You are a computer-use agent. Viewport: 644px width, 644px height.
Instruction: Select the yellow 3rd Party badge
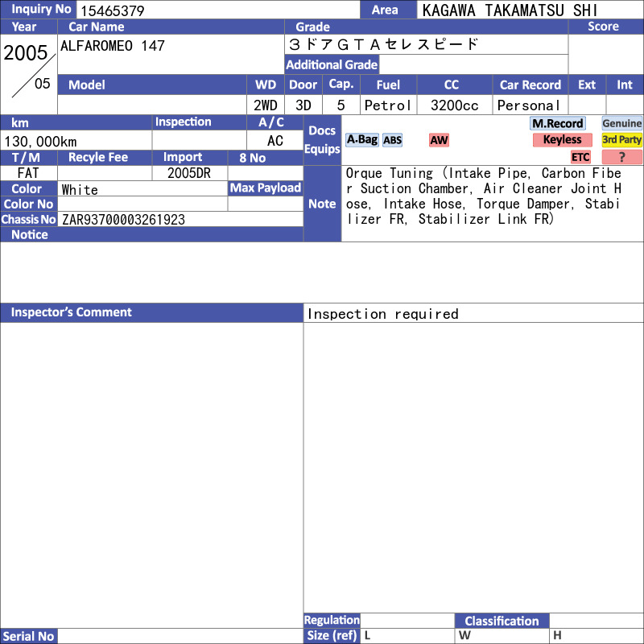point(621,139)
